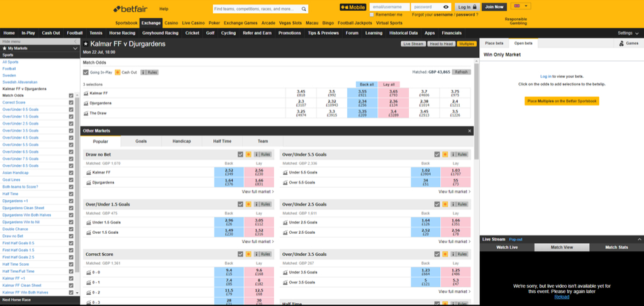The image size is (644, 306).
Task: Toggle Double Chance sidebar checkbox
Action: click(71, 229)
